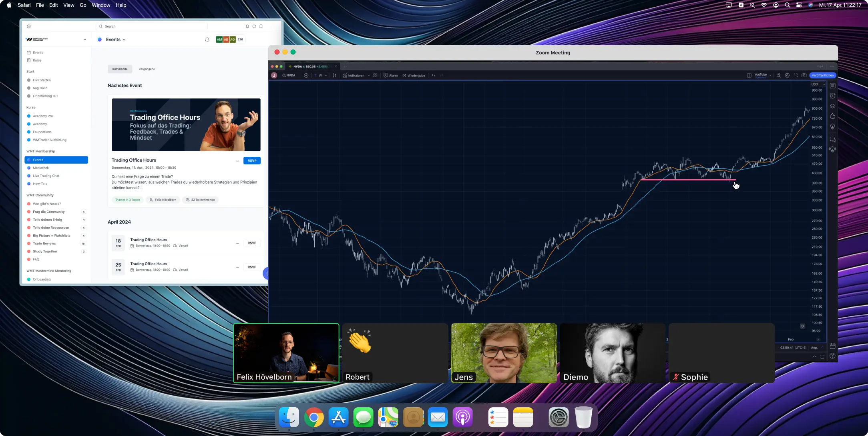Open the watchlist icon in the right sidebar
The image size is (868, 436).
tap(833, 86)
